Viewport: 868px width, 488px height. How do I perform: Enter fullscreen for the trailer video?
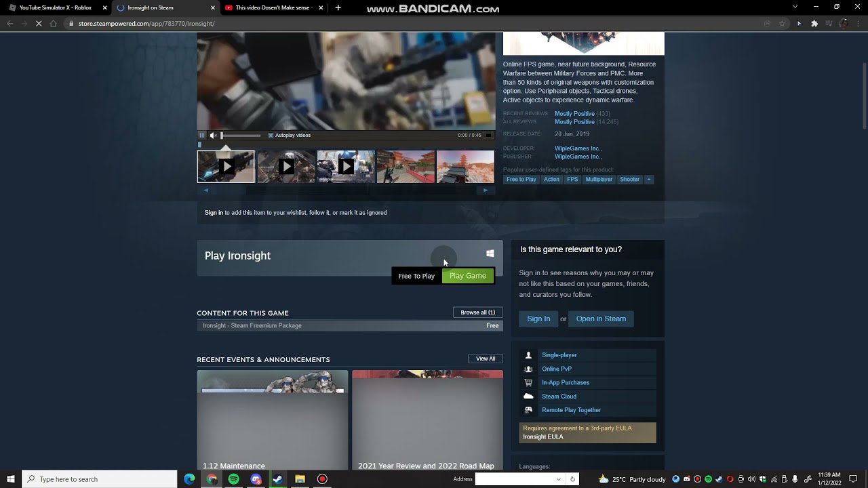click(488, 135)
